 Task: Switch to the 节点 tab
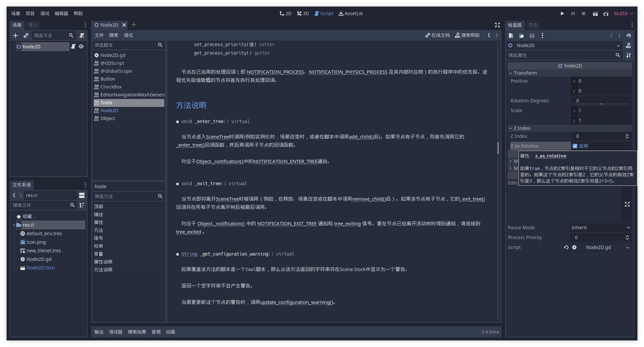coord(533,25)
